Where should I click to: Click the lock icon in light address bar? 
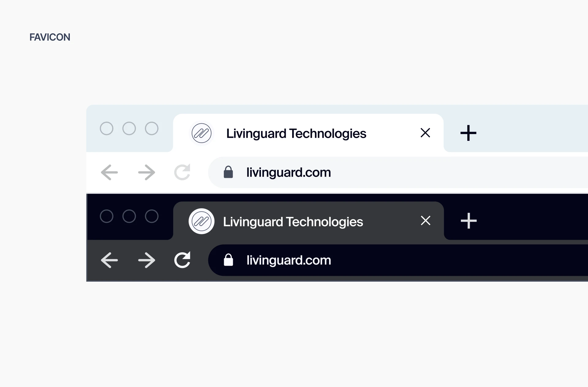[x=228, y=172]
